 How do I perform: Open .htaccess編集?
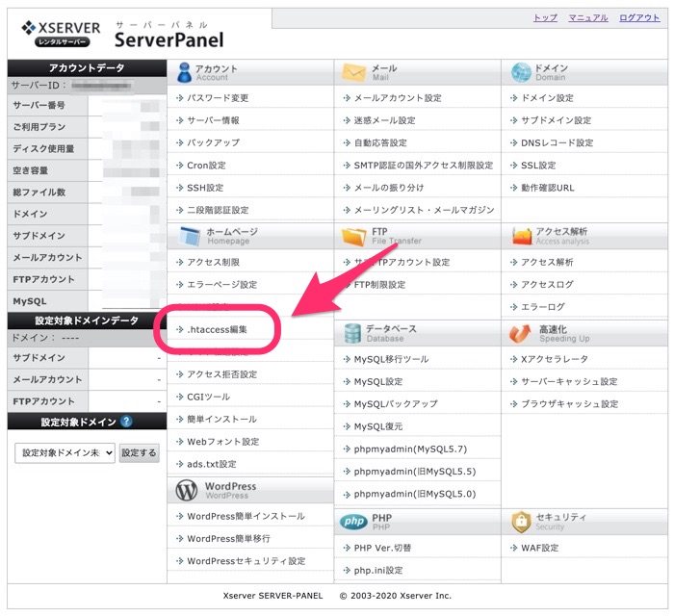click(217, 329)
